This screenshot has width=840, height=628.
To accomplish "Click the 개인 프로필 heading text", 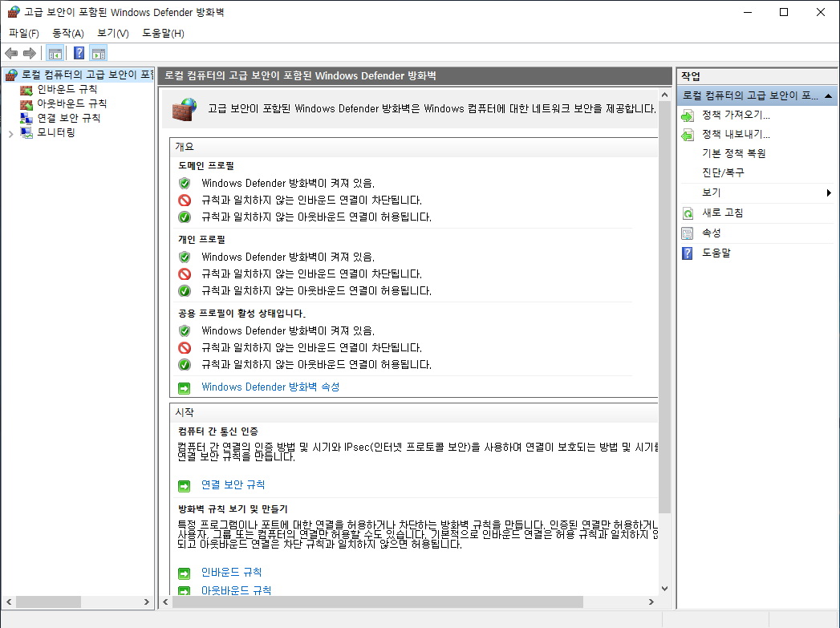I will pos(201,240).
